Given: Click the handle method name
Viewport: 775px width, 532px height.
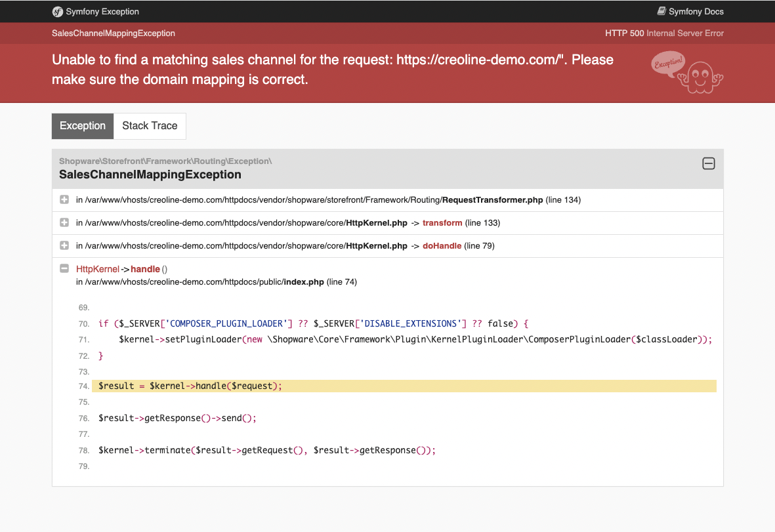Looking at the screenshot, I should click(x=145, y=269).
